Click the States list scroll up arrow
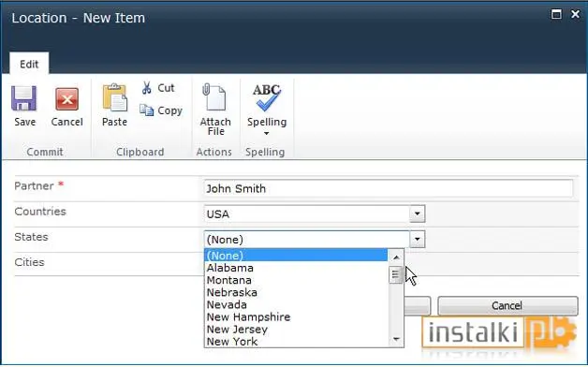 point(396,257)
